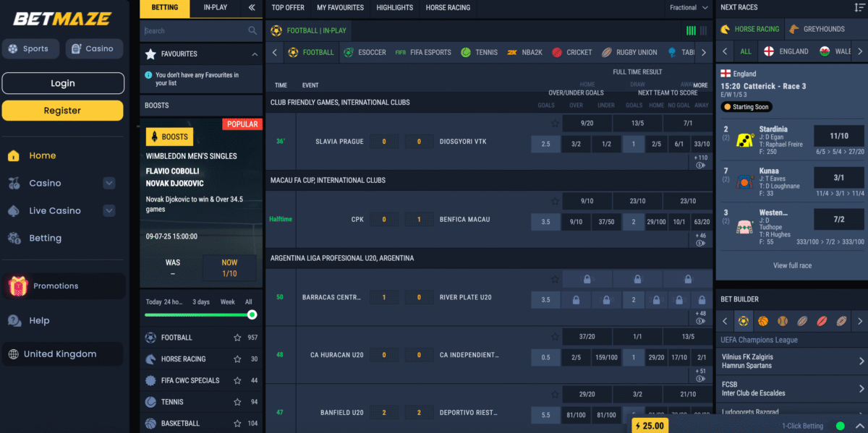This screenshot has height=433, width=868.
Task: Click the Betting menu icon in sidebar
Action: point(14,239)
